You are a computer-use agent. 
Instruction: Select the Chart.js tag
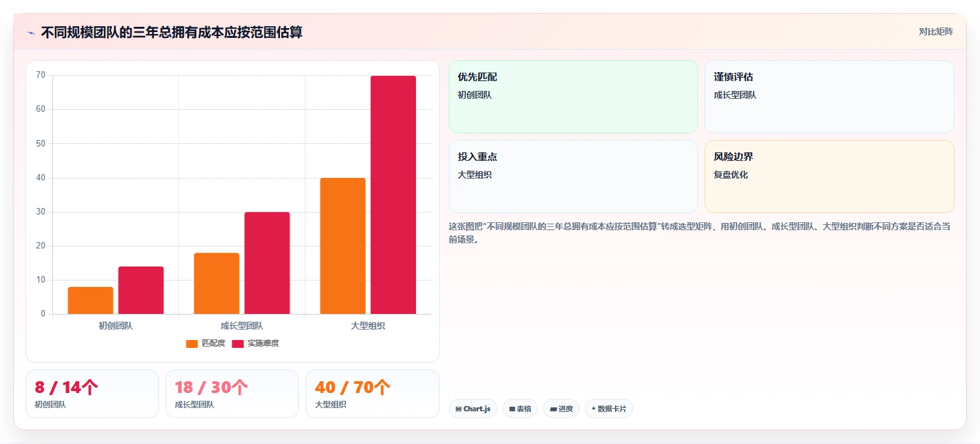tap(473, 409)
